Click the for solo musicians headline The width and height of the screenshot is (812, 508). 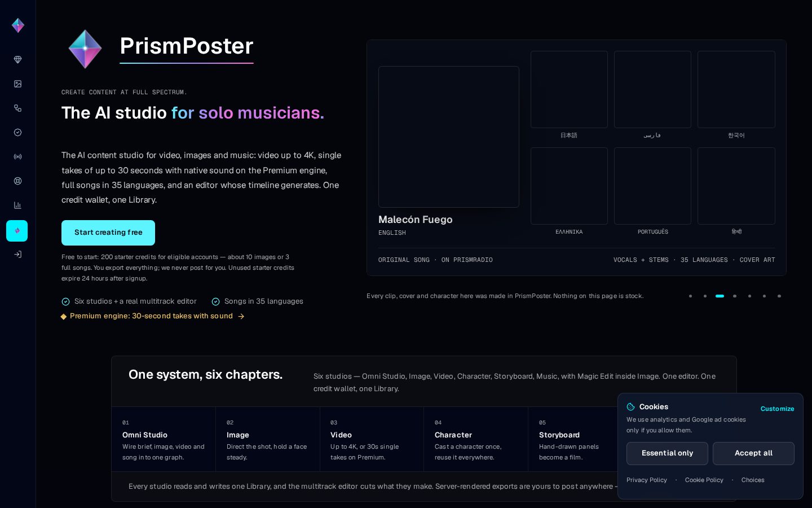248,113
